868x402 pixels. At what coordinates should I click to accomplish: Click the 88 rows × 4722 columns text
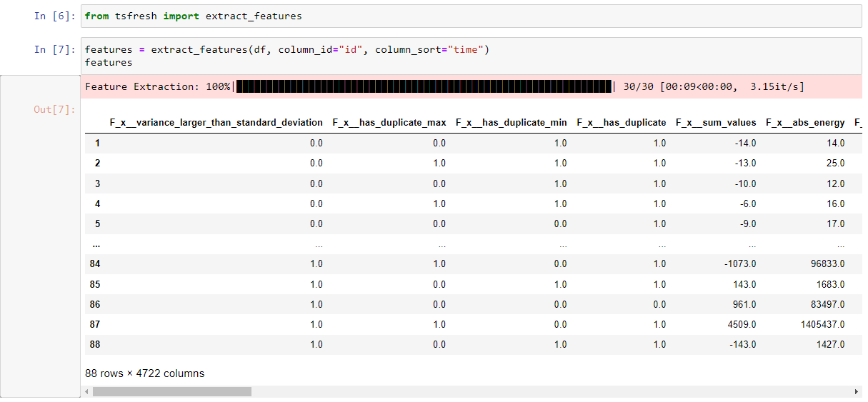144,373
